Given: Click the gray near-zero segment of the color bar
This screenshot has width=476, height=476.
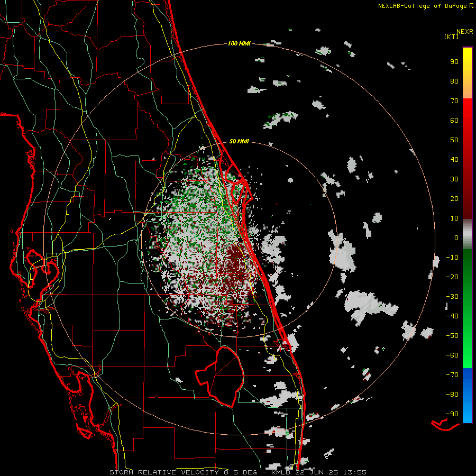Looking at the screenshot, I should point(467,234).
